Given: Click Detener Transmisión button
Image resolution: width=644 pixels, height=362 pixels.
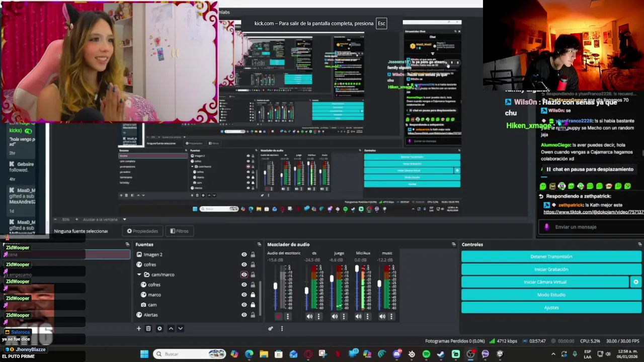Looking at the screenshot, I should pos(551,256).
